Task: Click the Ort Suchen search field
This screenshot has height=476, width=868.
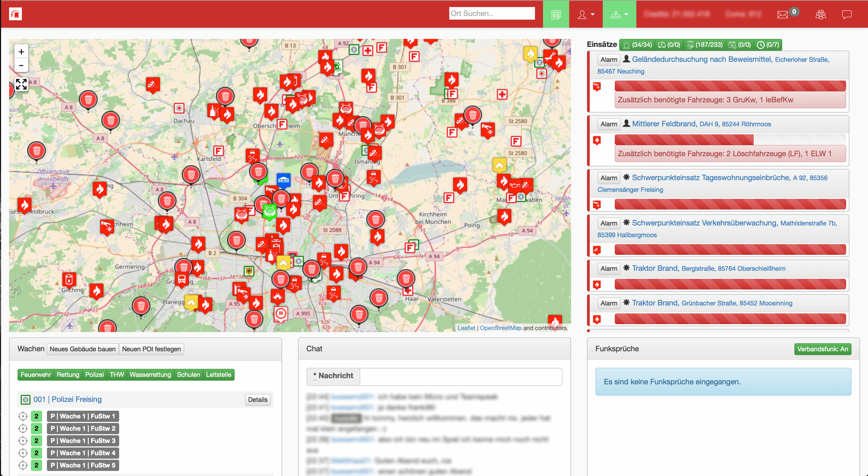Action: click(491, 14)
